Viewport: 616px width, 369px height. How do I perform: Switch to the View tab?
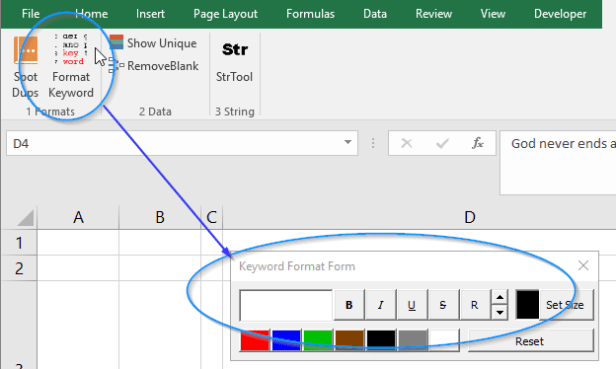(493, 14)
